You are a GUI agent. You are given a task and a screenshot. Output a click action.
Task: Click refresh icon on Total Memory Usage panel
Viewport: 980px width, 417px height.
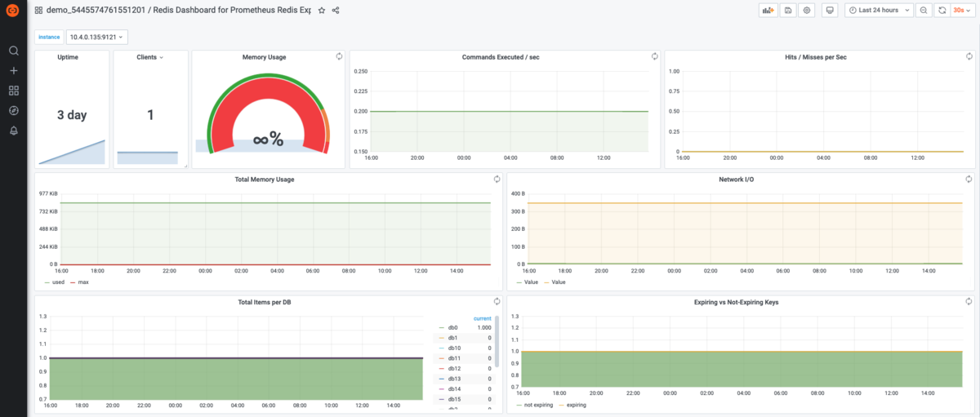(x=497, y=179)
